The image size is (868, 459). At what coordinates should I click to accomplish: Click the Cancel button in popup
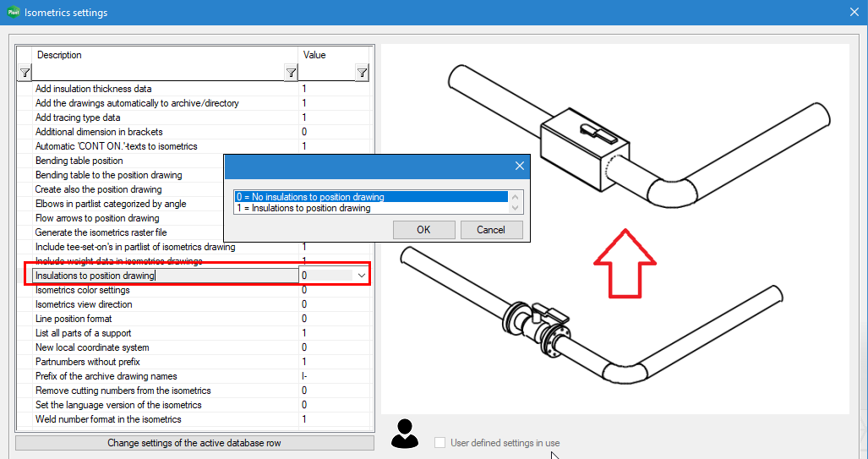tap(491, 230)
